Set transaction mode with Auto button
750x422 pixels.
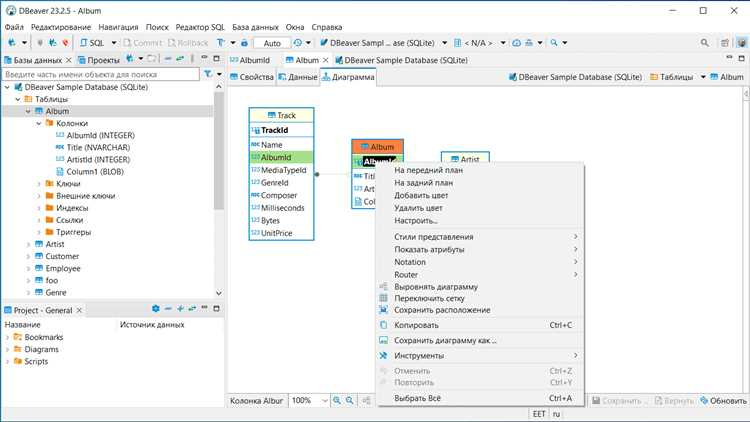[272, 43]
